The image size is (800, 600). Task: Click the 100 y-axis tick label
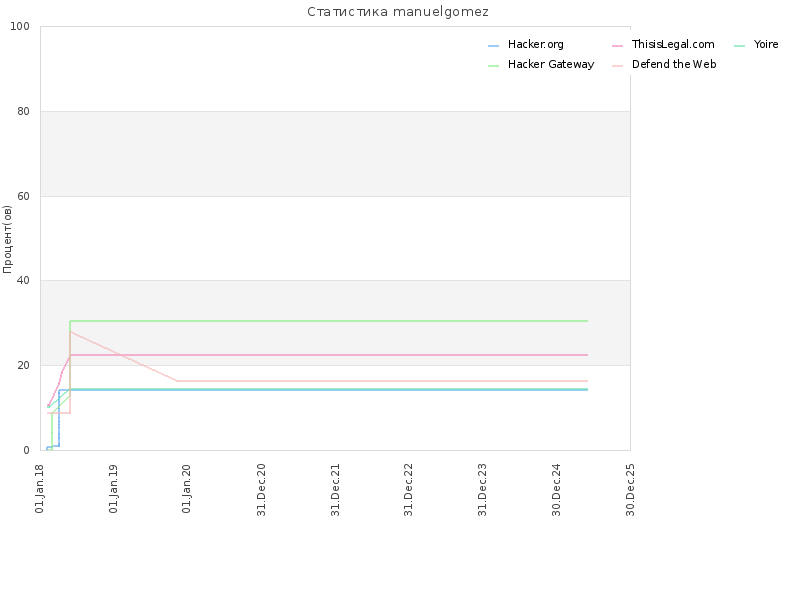pyautogui.click(x=20, y=27)
